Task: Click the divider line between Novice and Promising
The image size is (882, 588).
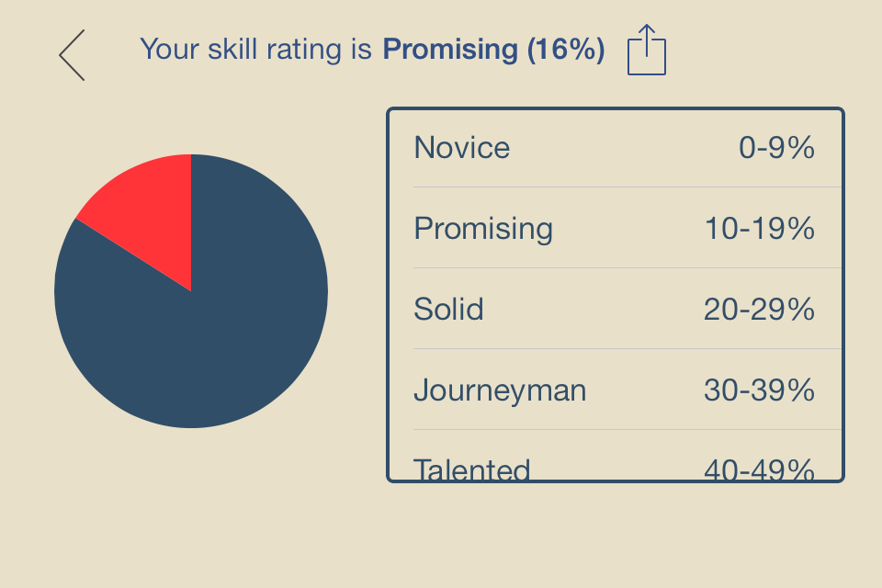Action: click(628, 187)
